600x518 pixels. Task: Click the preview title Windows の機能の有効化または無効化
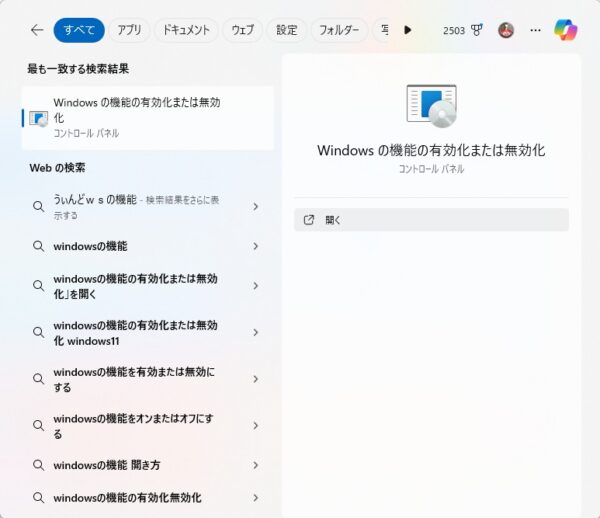431,150
